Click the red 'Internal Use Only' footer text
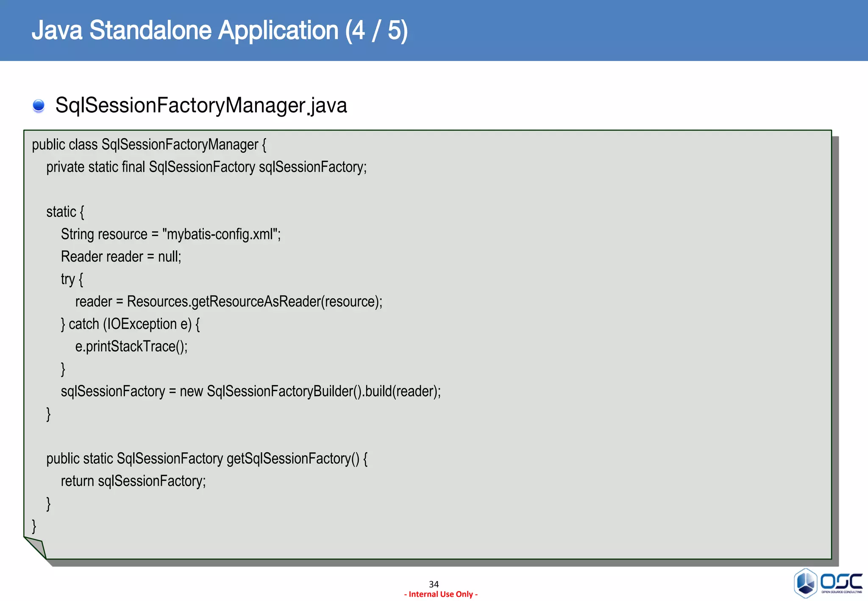The height and width of the screenshot is (601, 868). (x=441, y=594)
